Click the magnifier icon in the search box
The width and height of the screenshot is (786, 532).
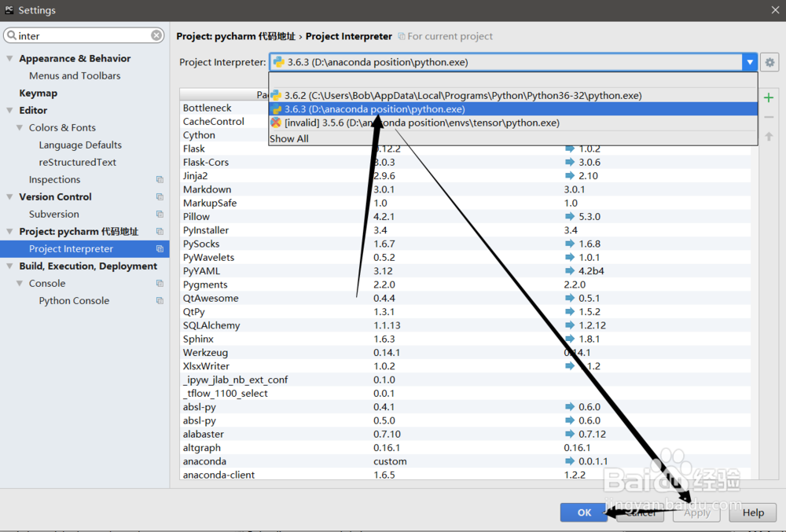12,35
